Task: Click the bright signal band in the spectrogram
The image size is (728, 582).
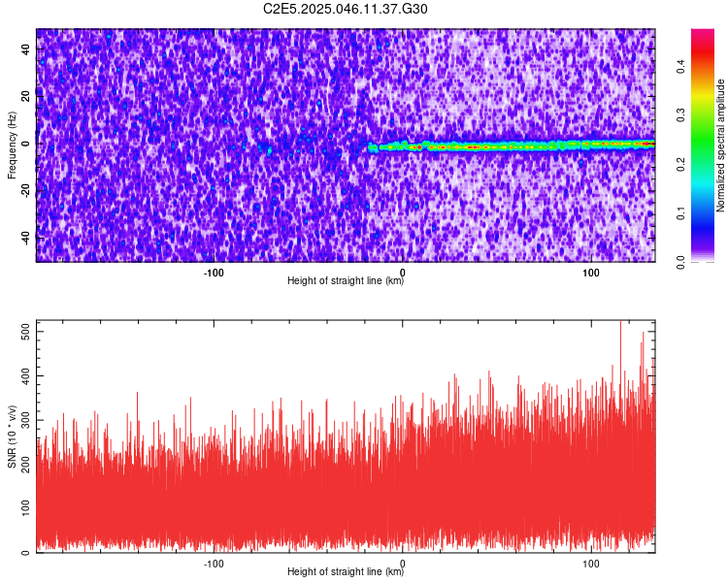Action: pyautogui.click(x=511, y=146)
